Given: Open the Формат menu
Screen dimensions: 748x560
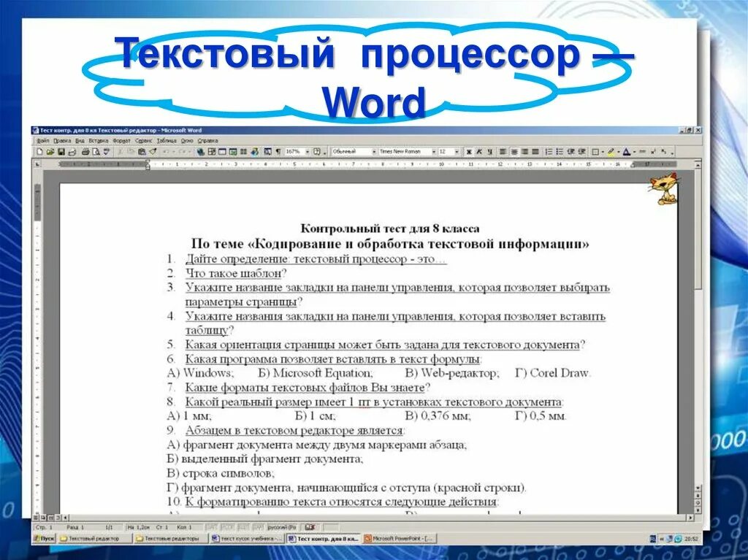Looking at the screenshot, I should (122, 141).
